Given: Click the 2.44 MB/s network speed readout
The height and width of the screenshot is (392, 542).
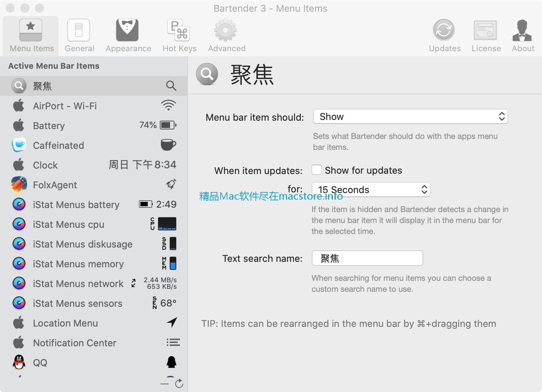Looking at the screenshot, I should tap(160, 280).
